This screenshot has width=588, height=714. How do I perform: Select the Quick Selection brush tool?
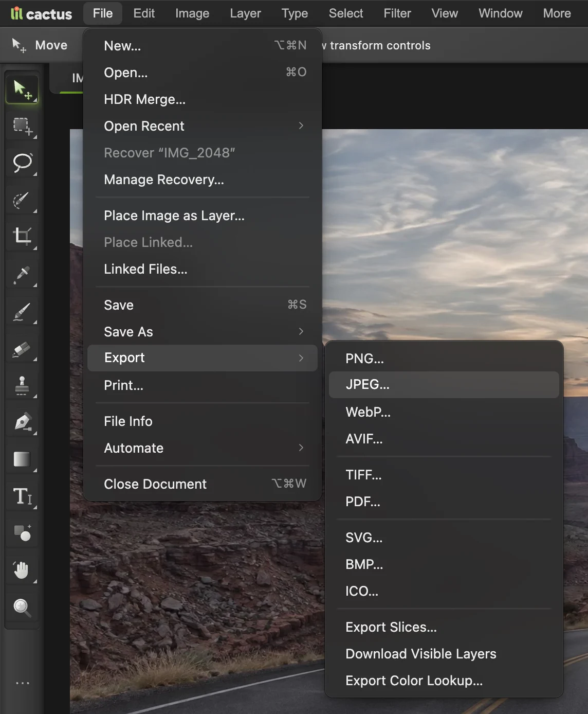coord(22,200)
